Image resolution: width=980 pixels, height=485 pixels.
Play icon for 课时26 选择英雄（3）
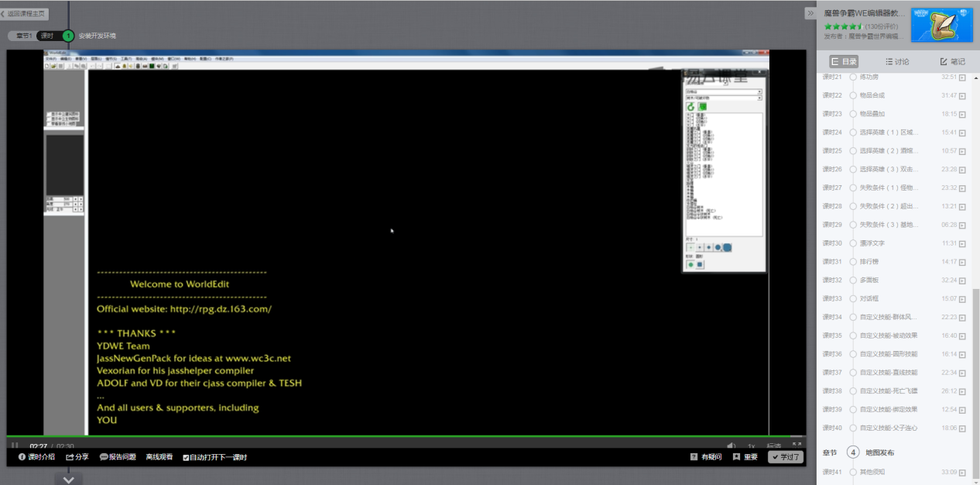tap(963, 169)
